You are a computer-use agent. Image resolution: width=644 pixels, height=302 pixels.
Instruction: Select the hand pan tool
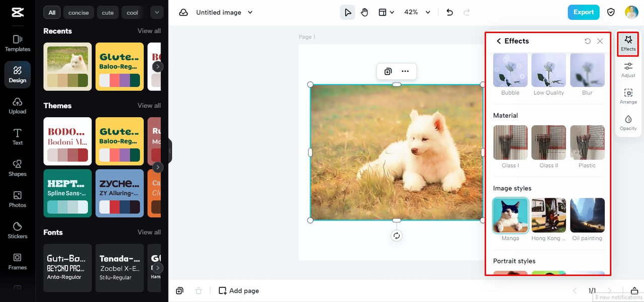tap(364, 12)
